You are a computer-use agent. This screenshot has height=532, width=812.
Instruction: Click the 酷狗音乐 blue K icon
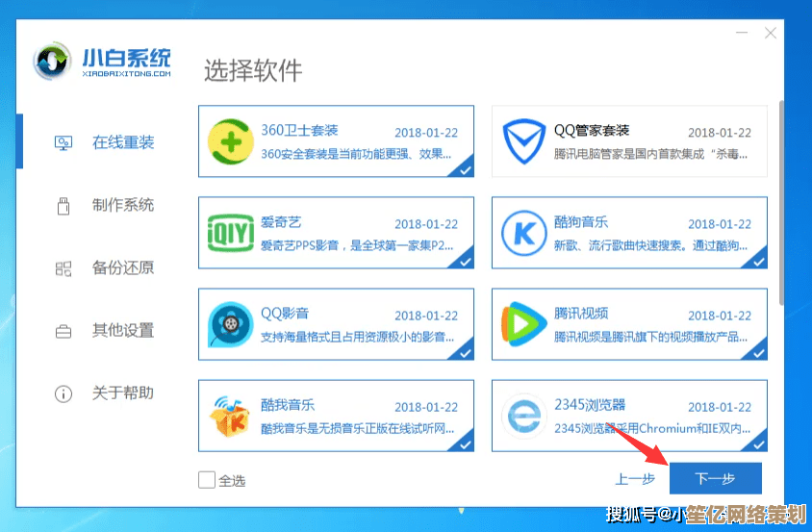click(x=524, y=233)
